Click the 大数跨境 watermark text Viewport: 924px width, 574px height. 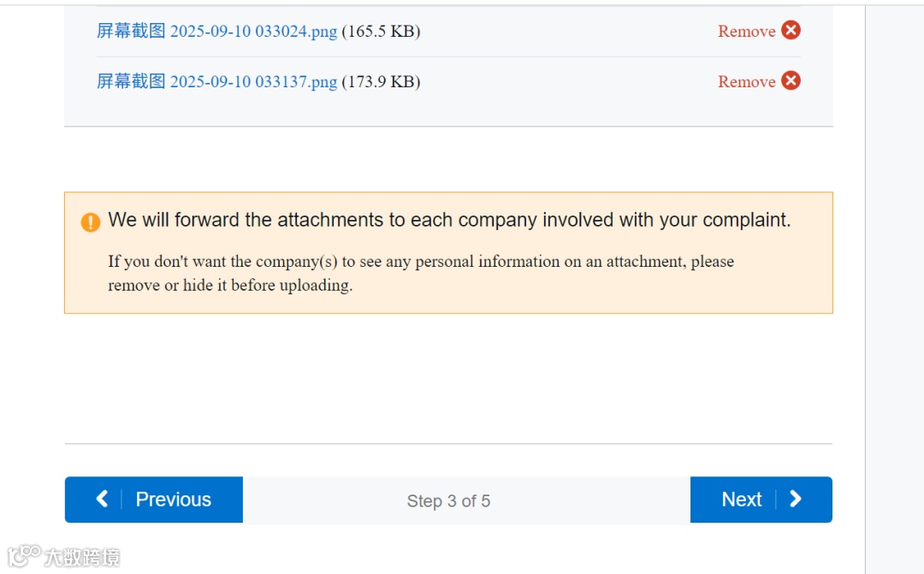(x=82, y=558)
